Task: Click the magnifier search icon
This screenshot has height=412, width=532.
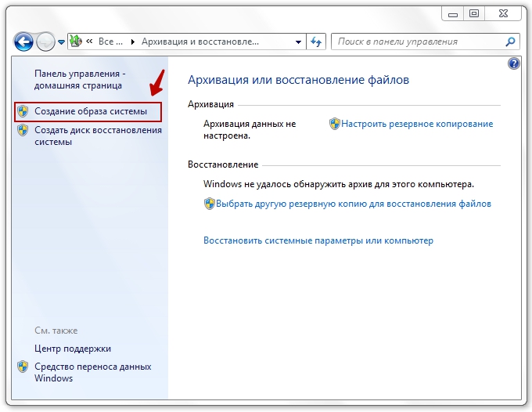Action: (x=510, y=42)
